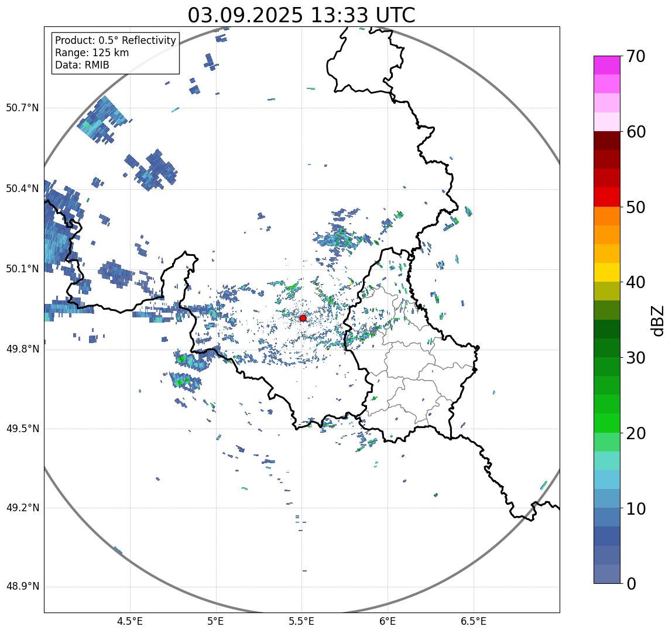Click the 0 tick on colorbar
This screenshot has height=633, width=672.
pyautogui.click(x=631, y=584)
